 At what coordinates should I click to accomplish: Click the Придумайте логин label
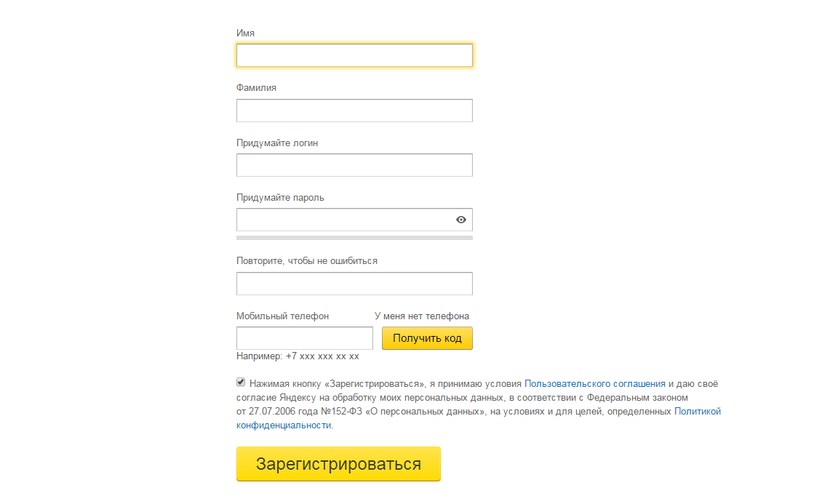[x=277, y=143]
